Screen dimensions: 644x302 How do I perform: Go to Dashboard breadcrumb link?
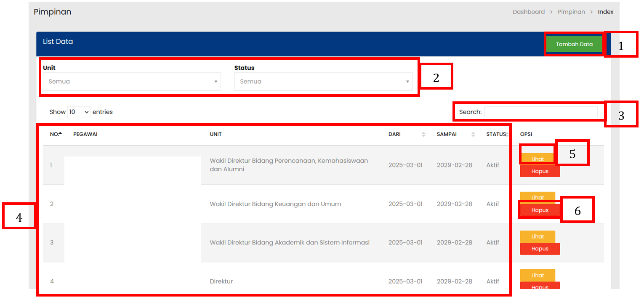click(x=528, y=12)
